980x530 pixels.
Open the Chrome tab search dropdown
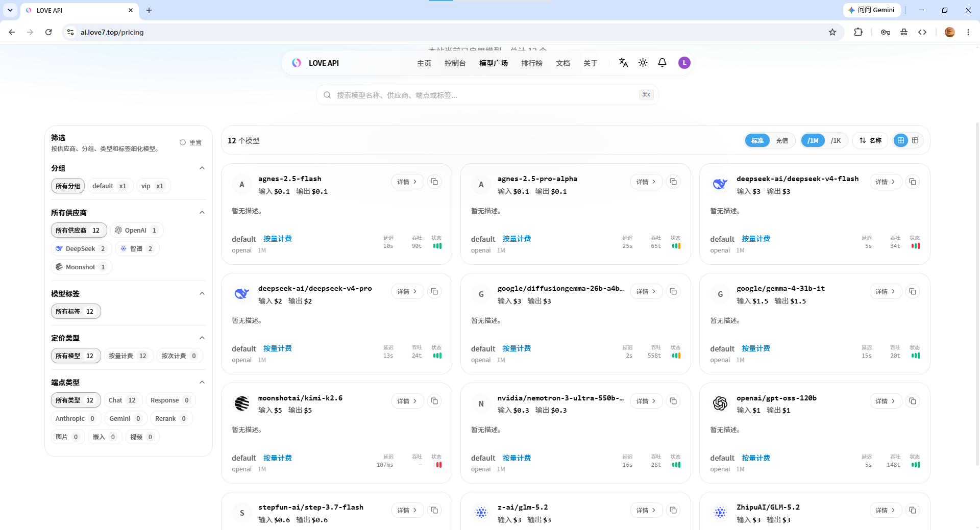(10, 10)
